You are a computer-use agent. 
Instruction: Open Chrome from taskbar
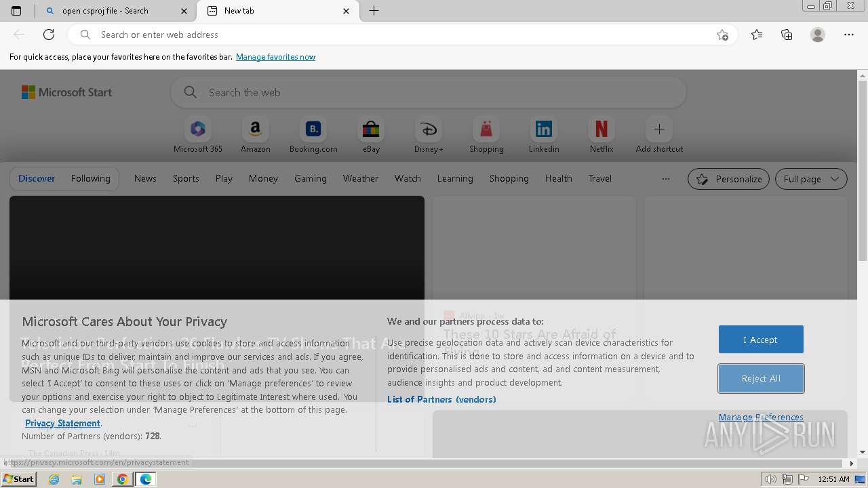[122, 479]
